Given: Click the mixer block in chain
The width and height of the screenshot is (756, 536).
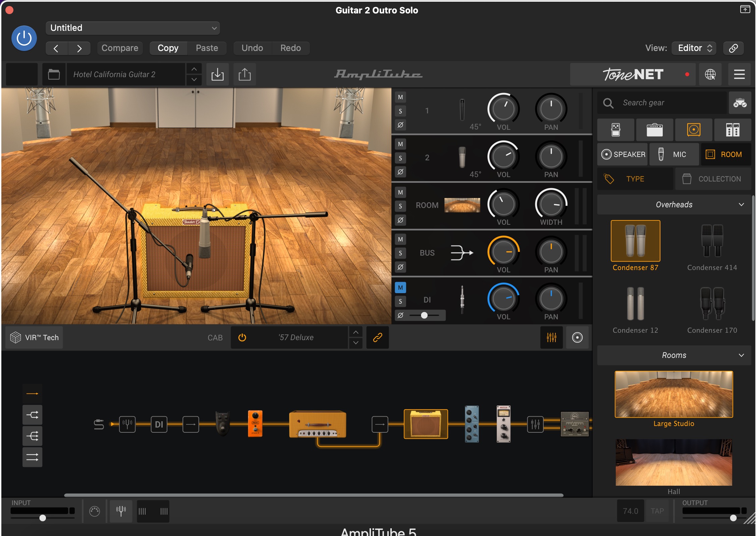Looking at the screenshot, I should (535, 424).
